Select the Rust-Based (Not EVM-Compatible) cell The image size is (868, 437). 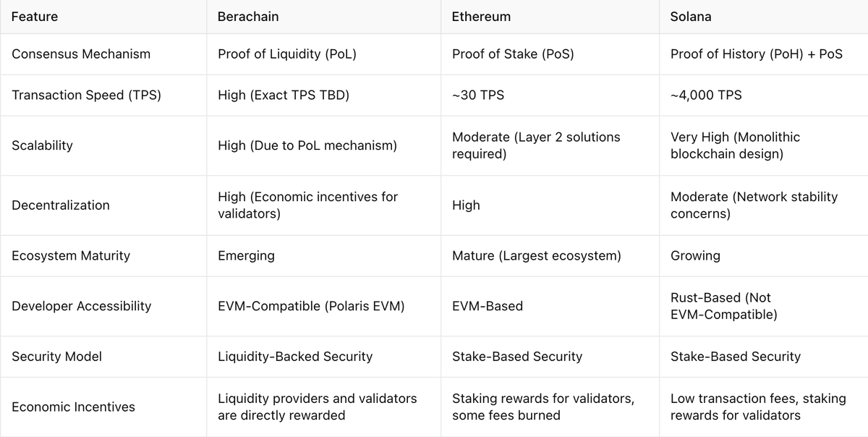coord(724,306)
